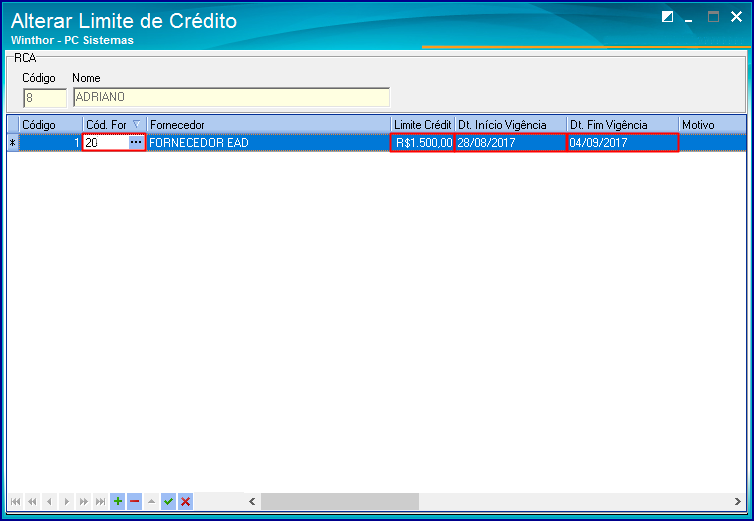Select the Código cell with value 1
754x521 pixels.
click(50, 143)
